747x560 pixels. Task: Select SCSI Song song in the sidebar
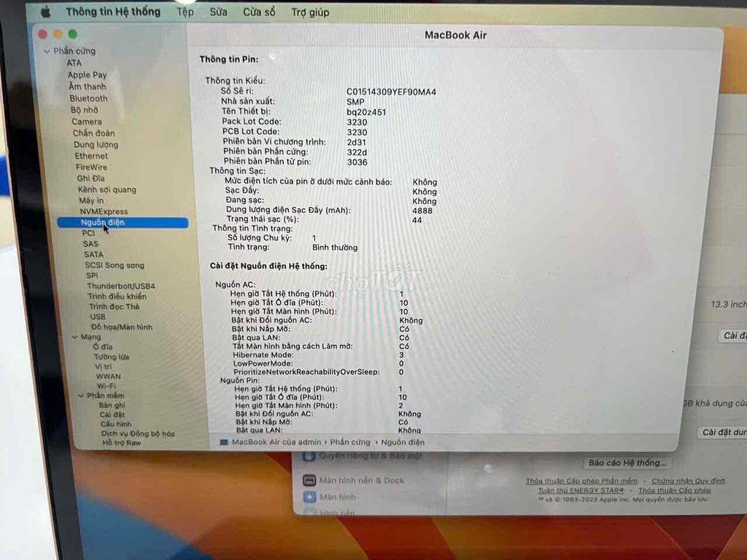pyautogui.click(x=115, y=265)
